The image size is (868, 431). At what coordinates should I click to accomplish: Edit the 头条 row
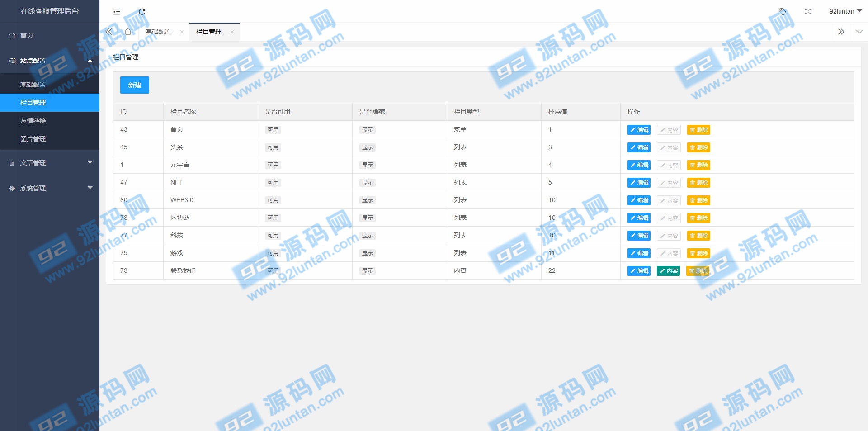(x=639, y=147)
